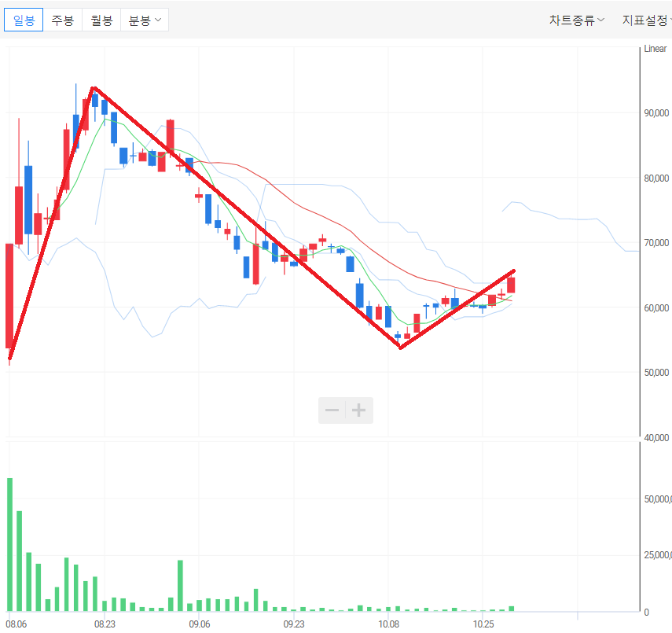
Task: Open the 차트종류 chart type dropdown
Action: [x=577, y=20]
